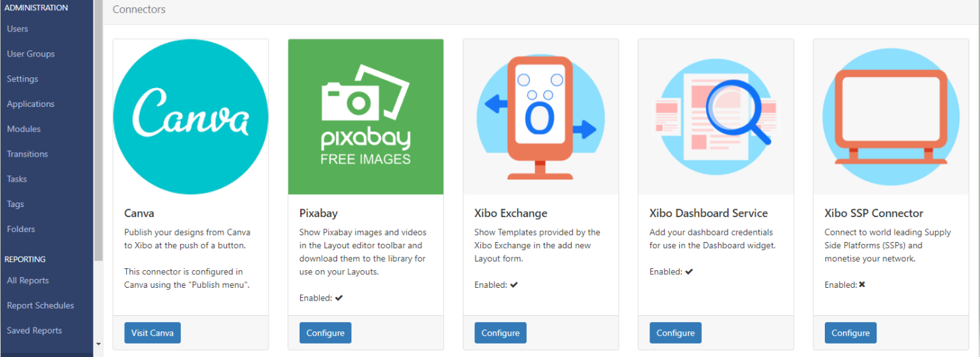The image size is (980, 357).
Task: Click the Canva logo image
Action: 191,117
